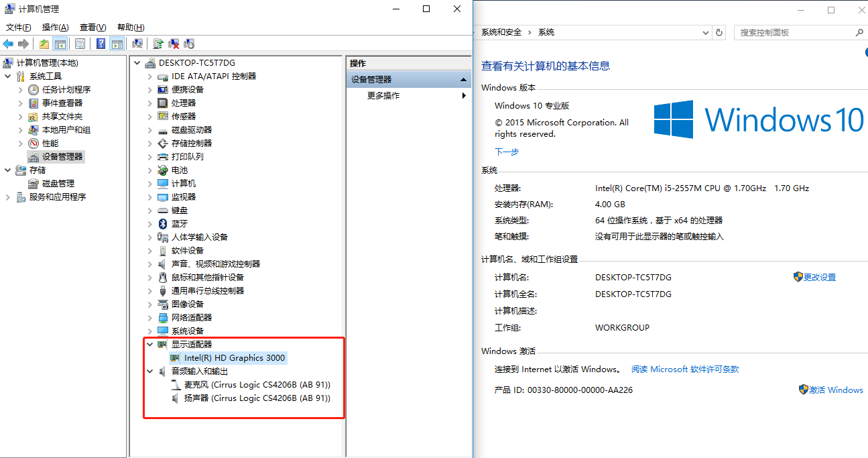The width and height of the screenshot is (868, 458).
Task: Select 声音、视频和游戏控制器 category
Action: point(216,264)
